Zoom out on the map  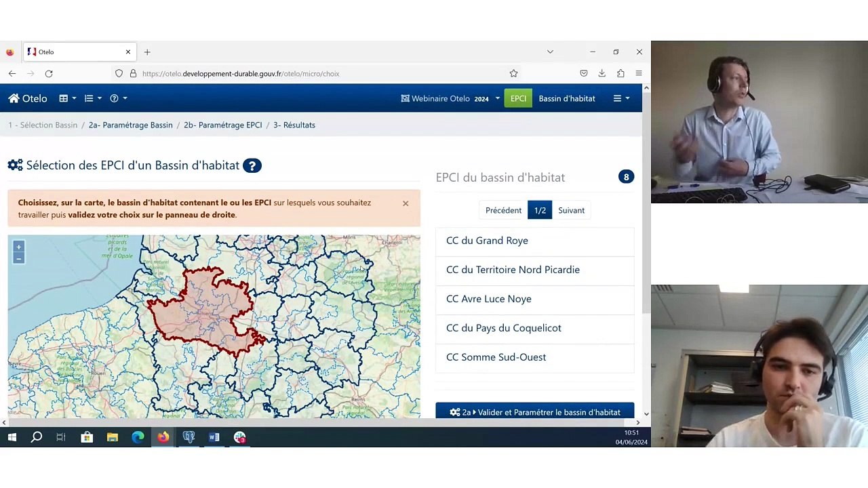click(x=19, y=258)
